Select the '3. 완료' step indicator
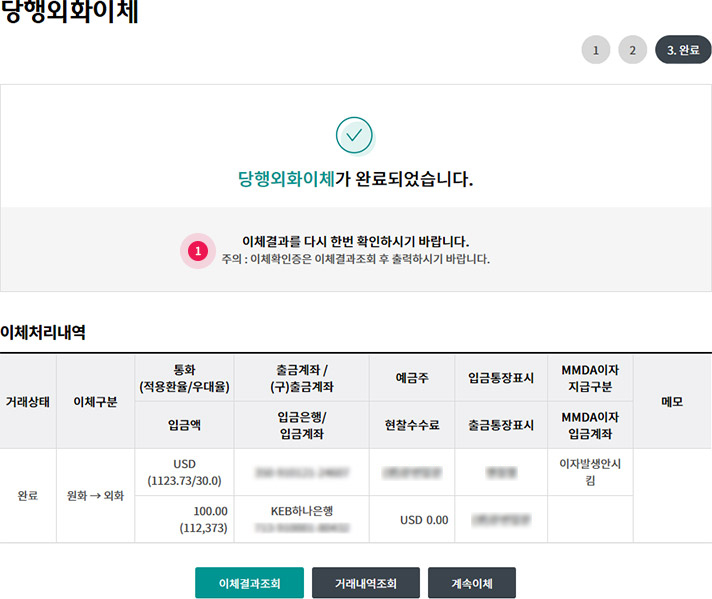This screenshot has height=599, width=712. pyautogui.click(x=683, y=49)
